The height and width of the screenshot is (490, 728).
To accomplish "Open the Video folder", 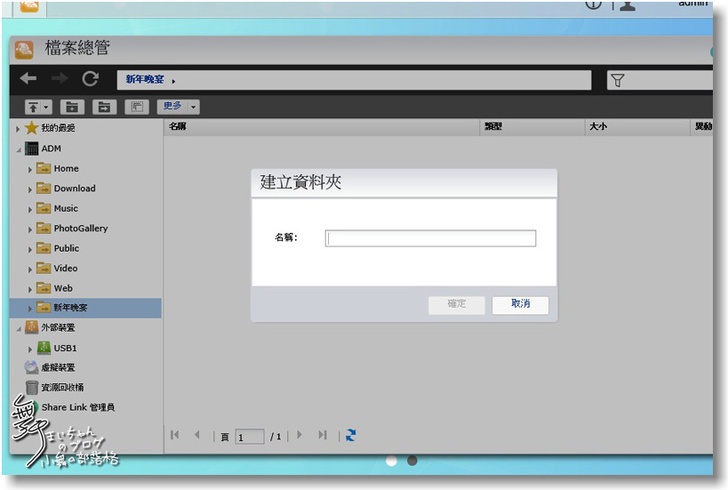I will tap(57, 268).
